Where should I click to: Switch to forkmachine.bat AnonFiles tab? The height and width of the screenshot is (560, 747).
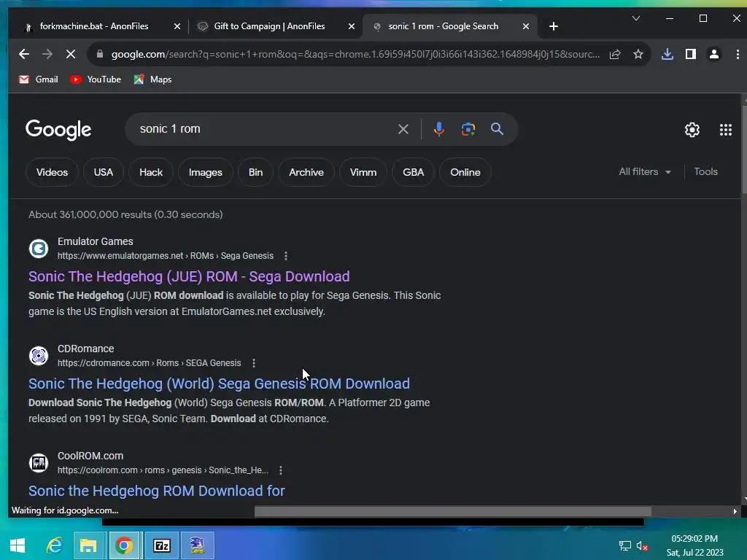(93, 26)
